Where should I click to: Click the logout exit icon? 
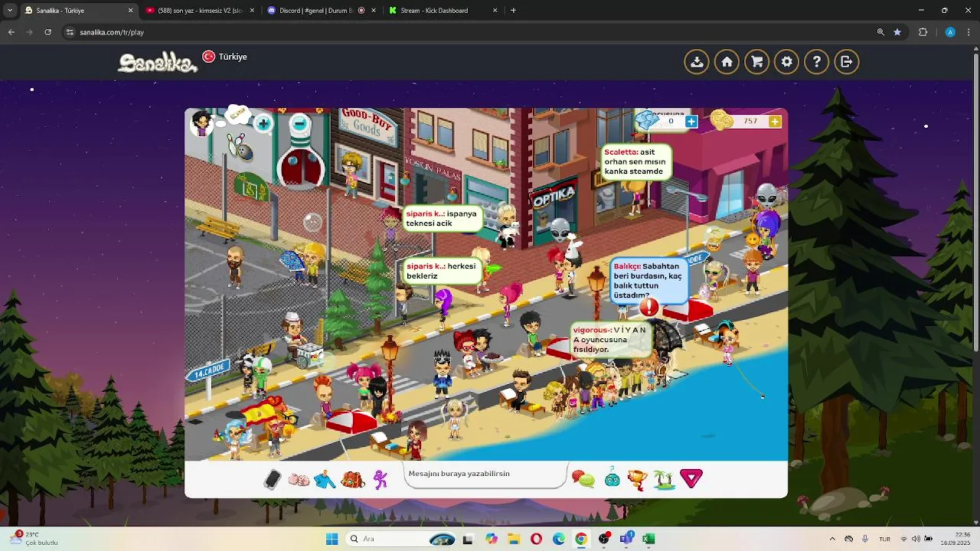pyautogui.click(x=847, y=62)
